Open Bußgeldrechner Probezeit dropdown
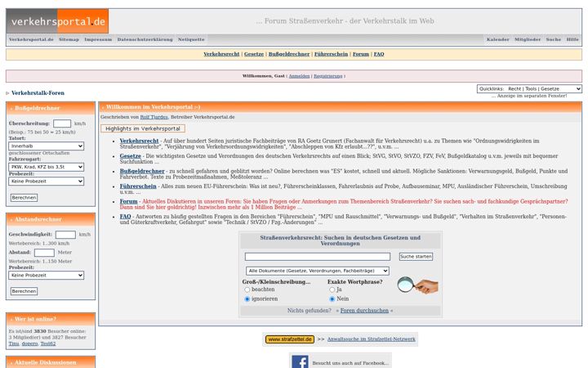This screenshot has height=368, width=588. tap(46, 181)
